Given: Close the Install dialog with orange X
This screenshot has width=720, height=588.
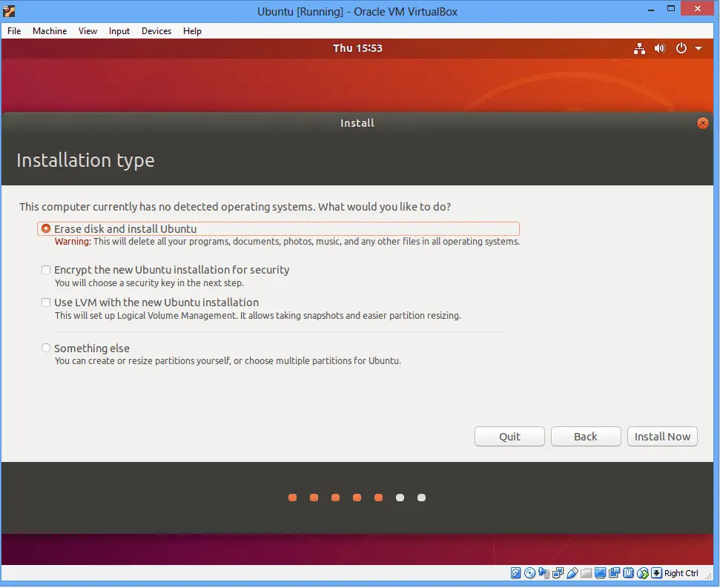Looking at the screenshot, I should point(702,123).
